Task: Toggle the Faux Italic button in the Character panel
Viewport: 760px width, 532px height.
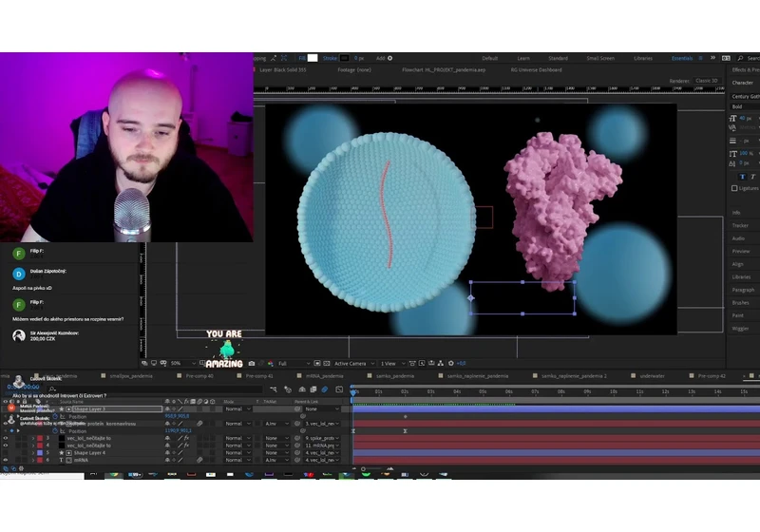Action: coord(752,177)
